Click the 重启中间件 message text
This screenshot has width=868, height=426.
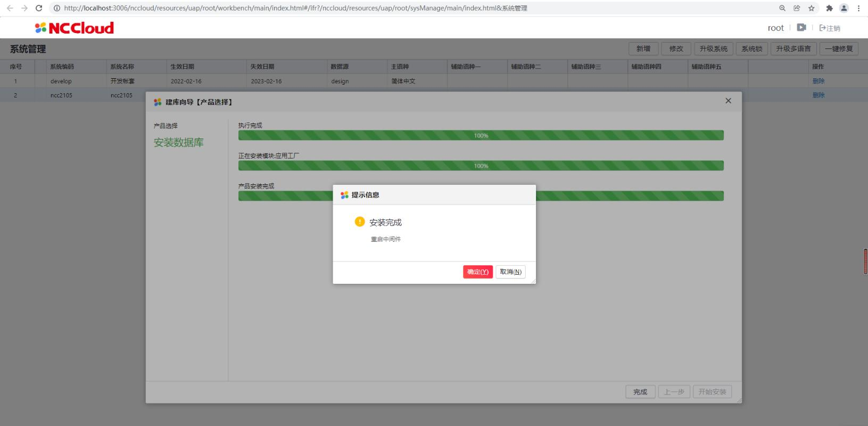(x=386, y=239)
